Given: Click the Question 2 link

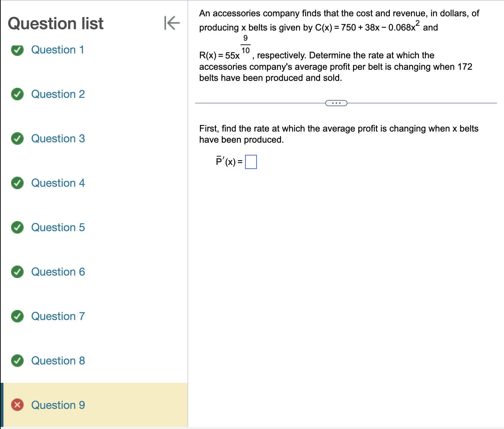Looking at the screenshot, I should [x=58, y=94].
